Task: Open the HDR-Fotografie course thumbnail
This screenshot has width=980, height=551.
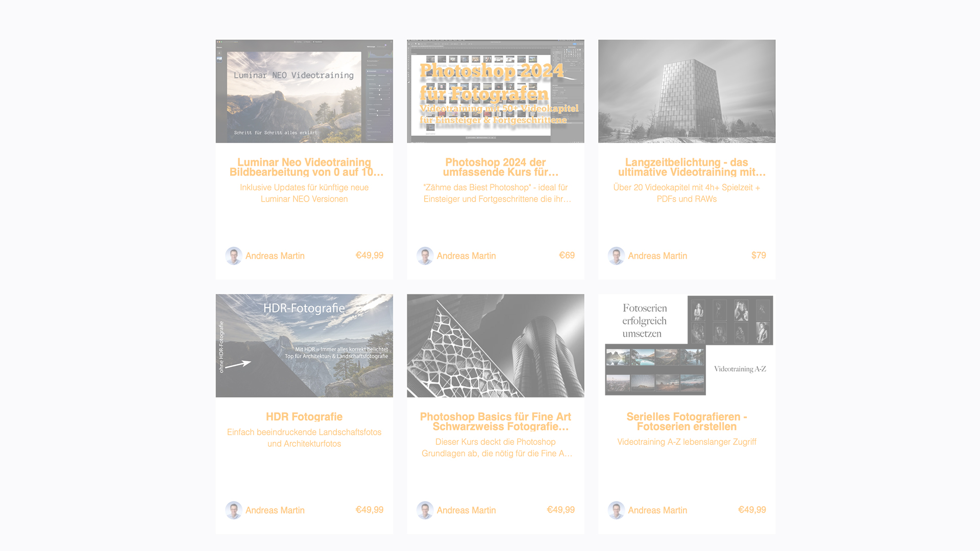Action: [x=304, y=345]
